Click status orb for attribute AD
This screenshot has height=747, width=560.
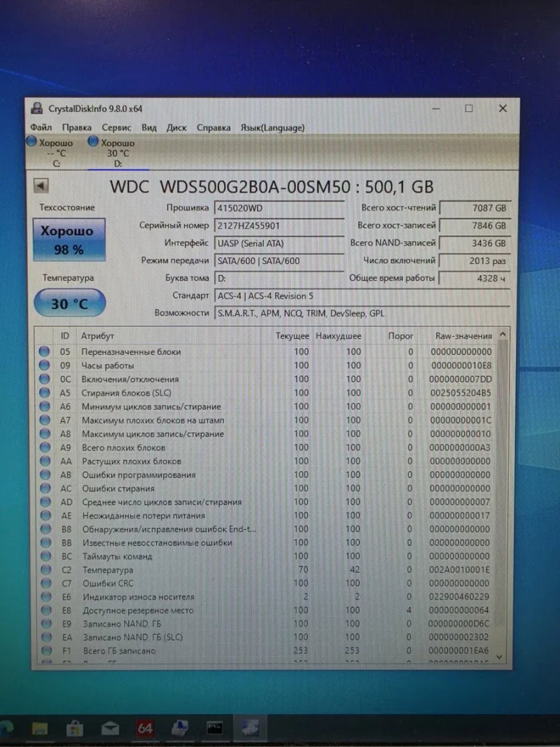point(45,502)
